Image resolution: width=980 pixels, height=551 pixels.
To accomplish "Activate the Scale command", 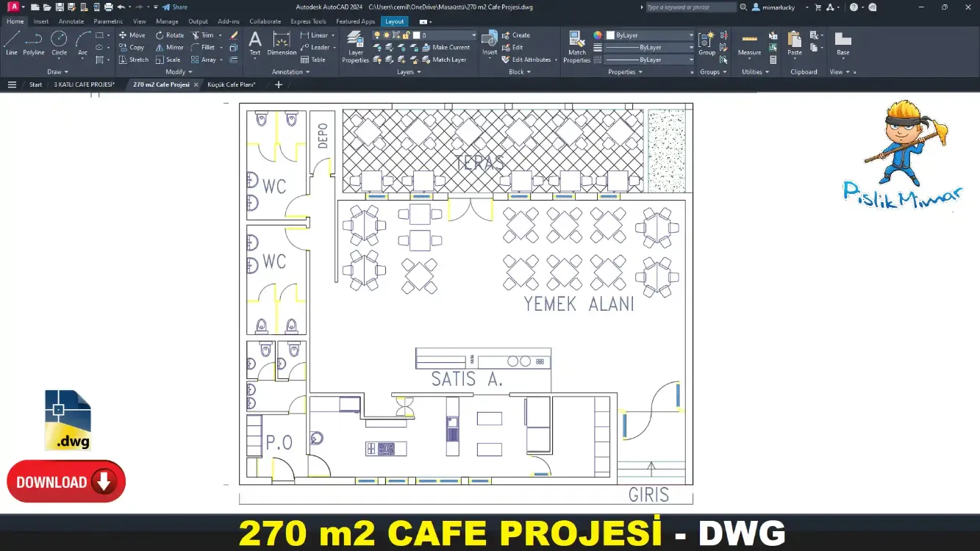I will point(168,60).
